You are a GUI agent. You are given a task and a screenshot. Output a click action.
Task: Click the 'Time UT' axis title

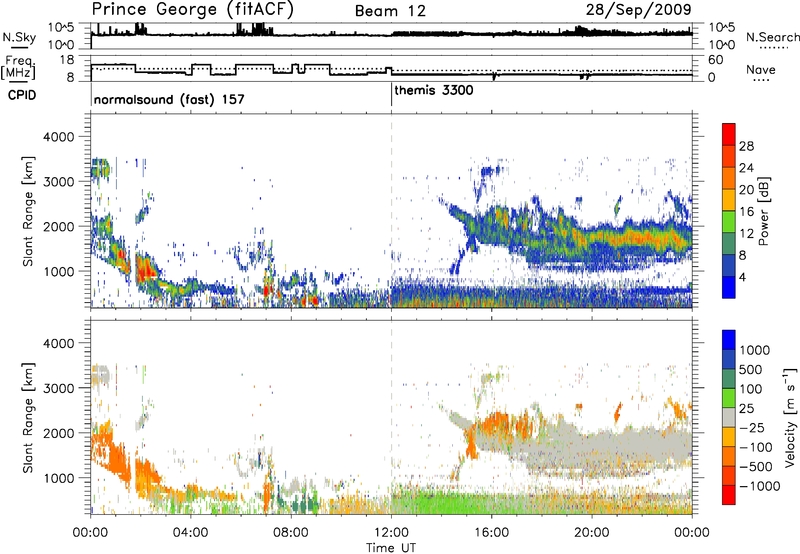point(391,547)
